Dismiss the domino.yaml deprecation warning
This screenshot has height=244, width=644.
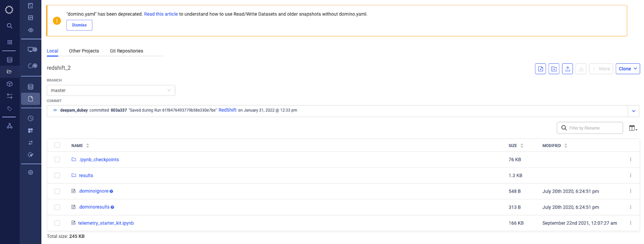(x=79, y=25)
